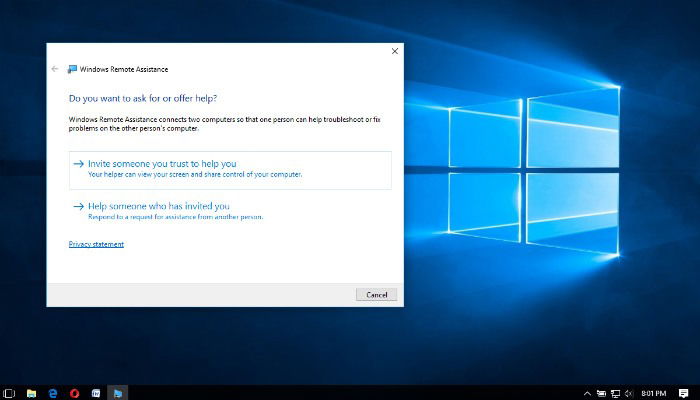This screenshot has width=700, height=400.
Task: Close the Windows Remote Assistance dialog
Action: [395, 51]
